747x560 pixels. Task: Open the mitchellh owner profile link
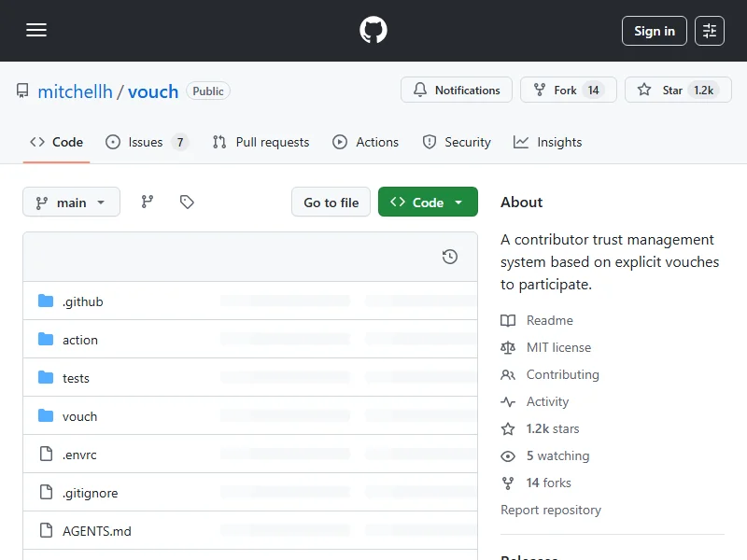click(75, 91)
